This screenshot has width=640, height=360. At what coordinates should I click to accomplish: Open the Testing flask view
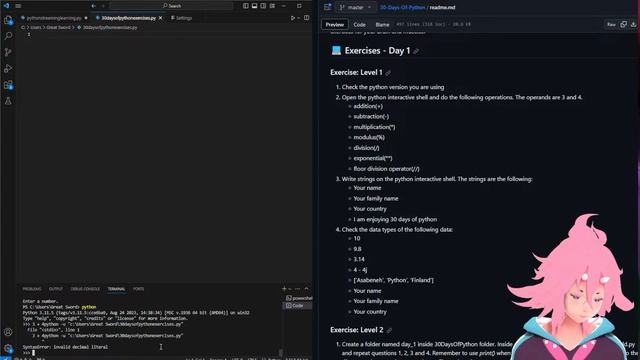[x=8, y=101]
